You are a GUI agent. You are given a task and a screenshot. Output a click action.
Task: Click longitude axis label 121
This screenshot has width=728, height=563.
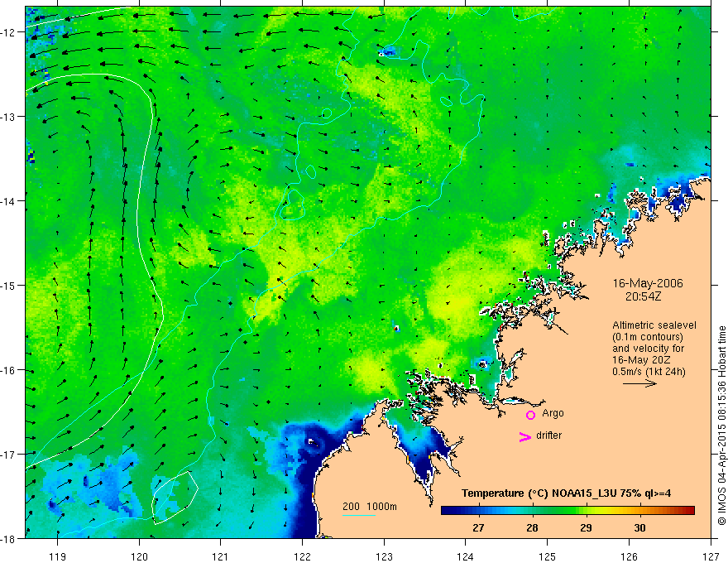(x=221, y=556)
